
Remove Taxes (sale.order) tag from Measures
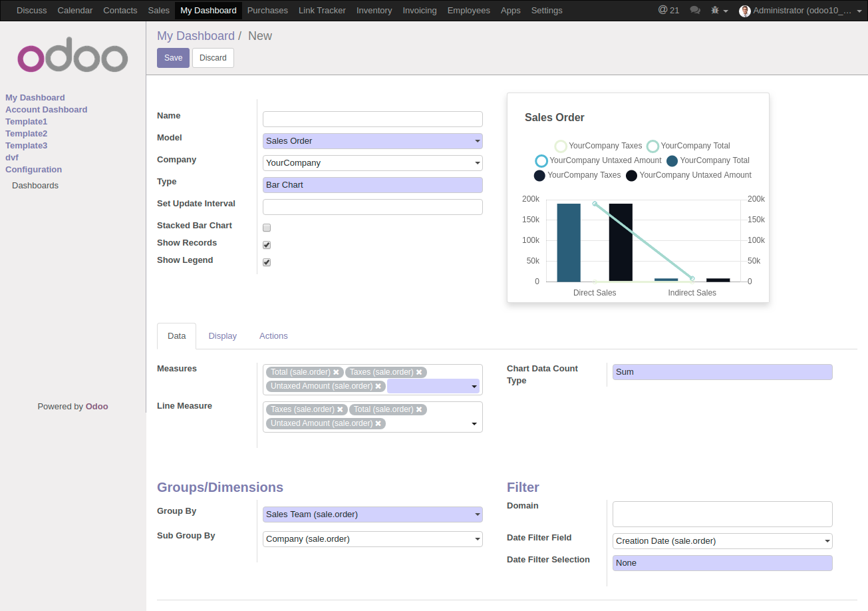[x=419, y=372]
